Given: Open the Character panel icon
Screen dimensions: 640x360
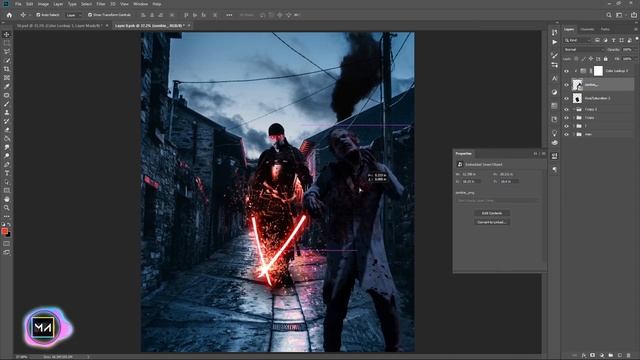Looking at the screenshot, I should (x=554, y=78).
